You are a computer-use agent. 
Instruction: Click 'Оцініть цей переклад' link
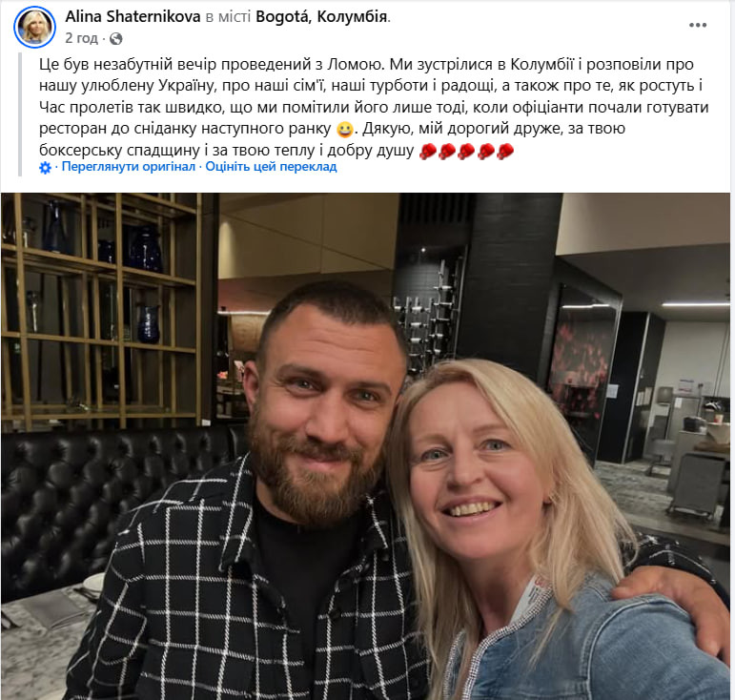pos(271,167)
